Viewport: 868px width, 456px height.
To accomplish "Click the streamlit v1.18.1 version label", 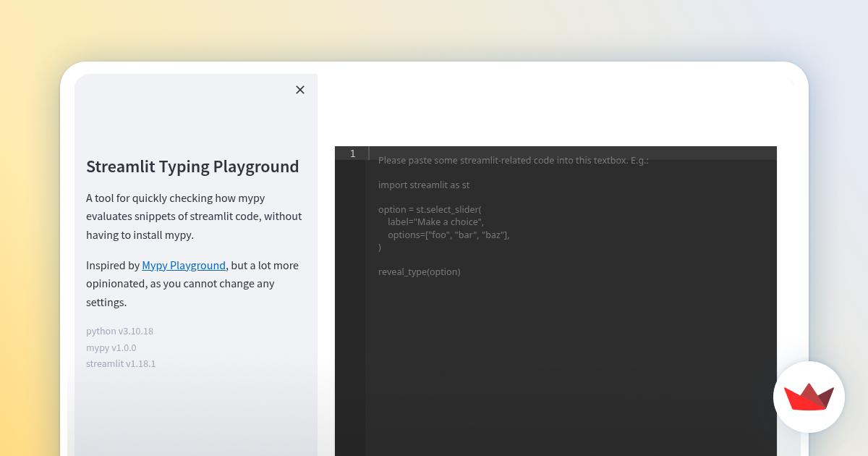I will (121, 363).
